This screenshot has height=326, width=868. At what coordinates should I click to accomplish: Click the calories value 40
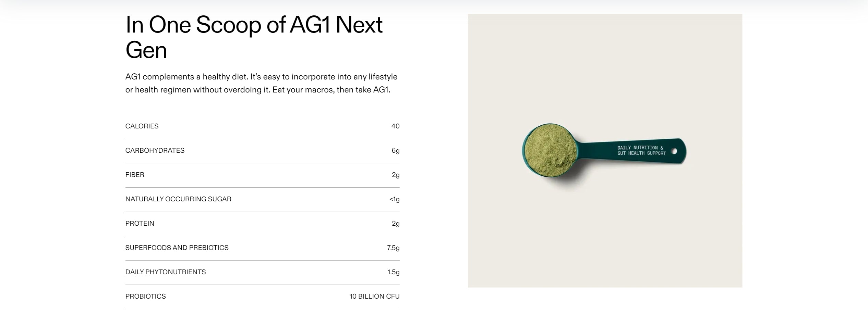point(395,126)
